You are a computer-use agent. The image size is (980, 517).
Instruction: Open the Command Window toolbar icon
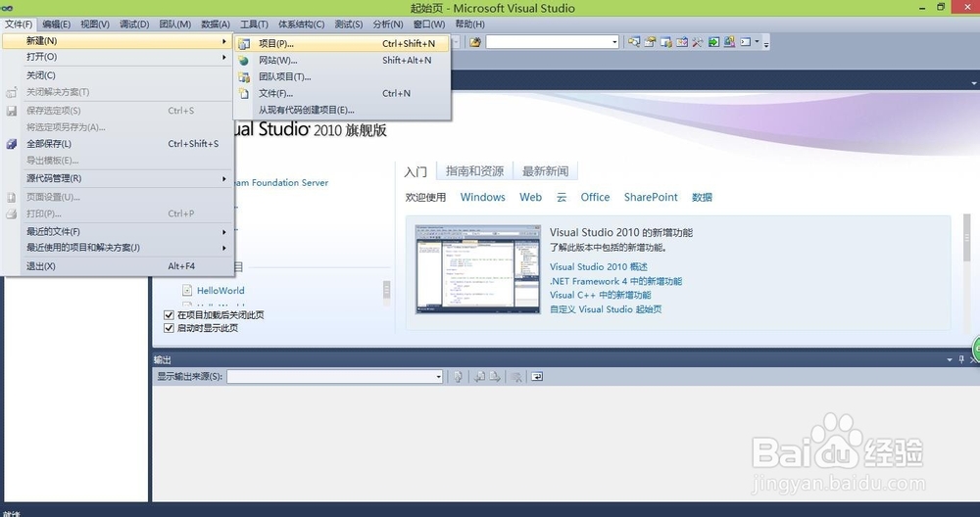746,42
